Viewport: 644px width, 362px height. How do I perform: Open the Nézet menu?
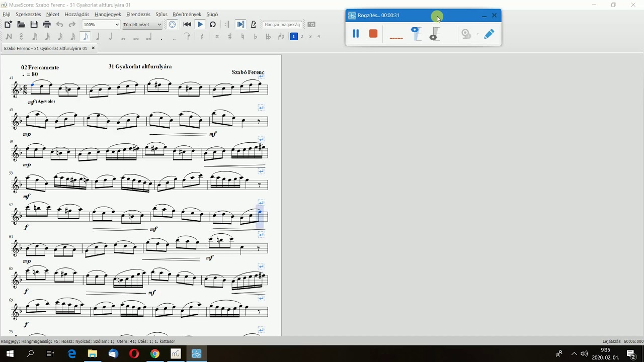click(53, 15)
